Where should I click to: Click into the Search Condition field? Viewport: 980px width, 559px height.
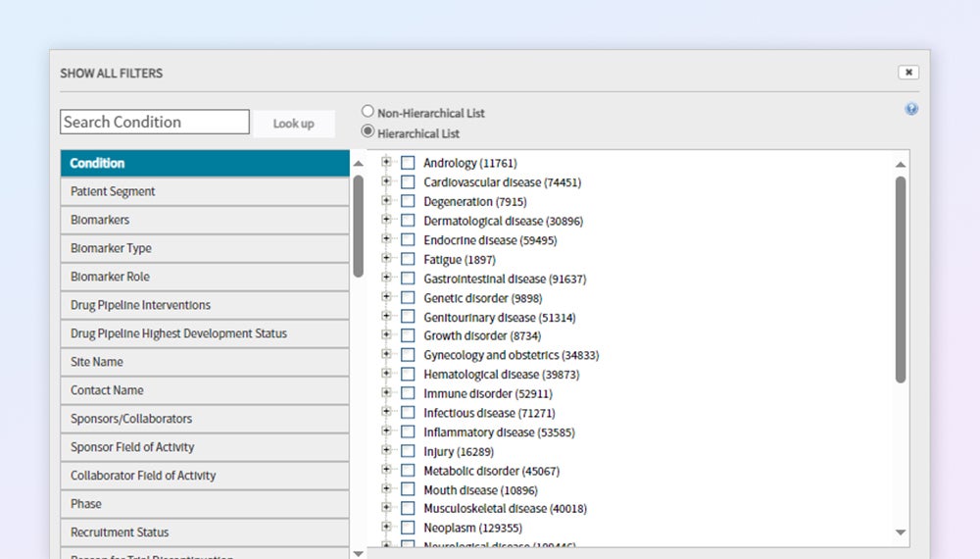tap(155, 123)
